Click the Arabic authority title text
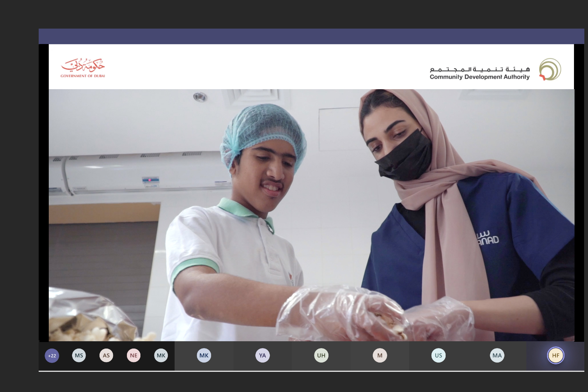The width and height of the screenshot is (588, 392). point(480,69)
